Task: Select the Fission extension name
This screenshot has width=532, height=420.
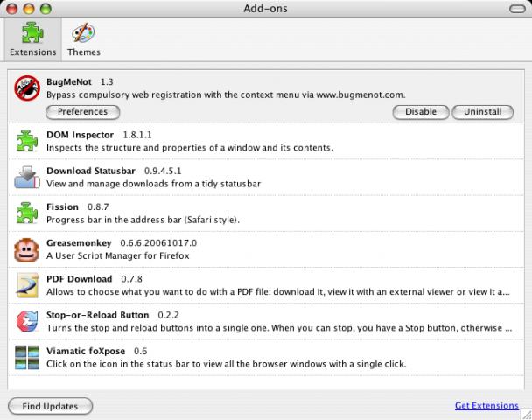Action: 62,207
